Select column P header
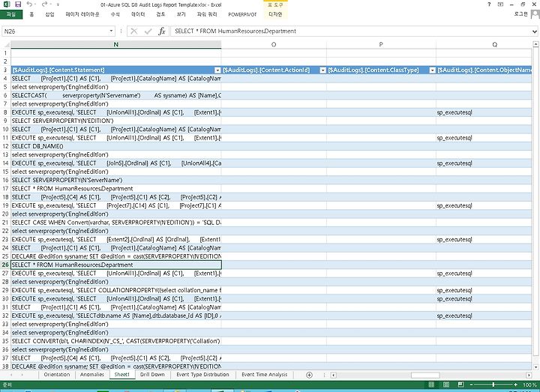The image size is (540, 392). (x=381, y=44)
